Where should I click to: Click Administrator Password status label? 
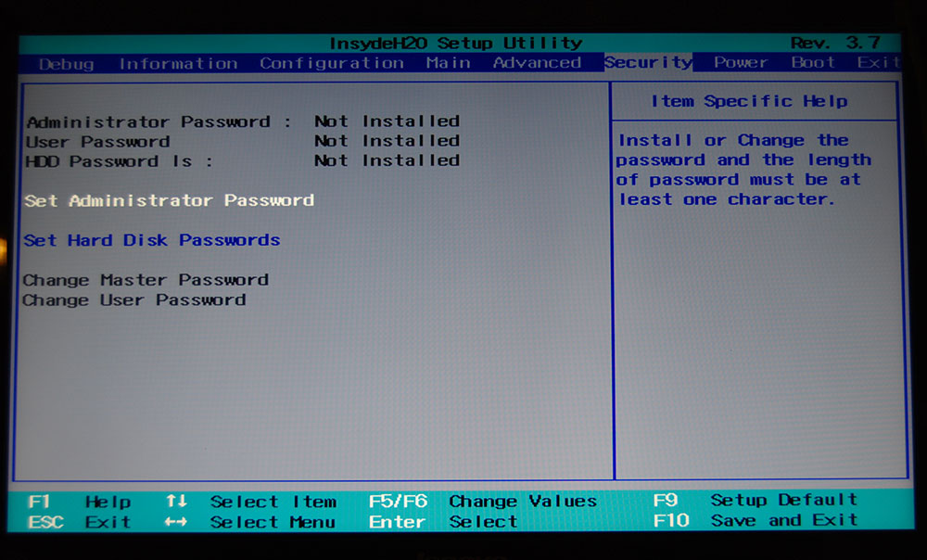159,121
